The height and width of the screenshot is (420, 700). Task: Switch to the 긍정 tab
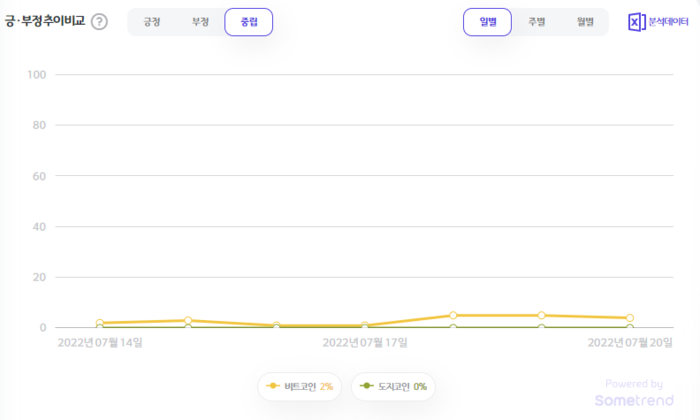(x=152, y=22)
